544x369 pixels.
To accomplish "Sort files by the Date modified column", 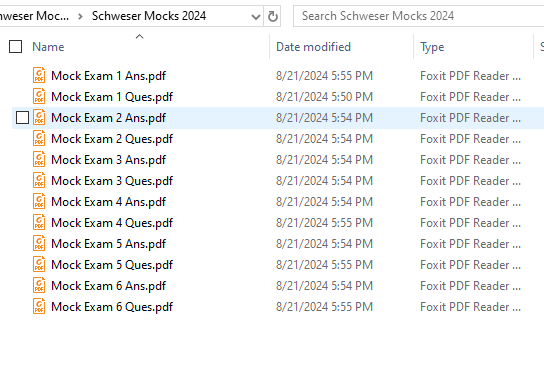I will [x=313, y=47].
